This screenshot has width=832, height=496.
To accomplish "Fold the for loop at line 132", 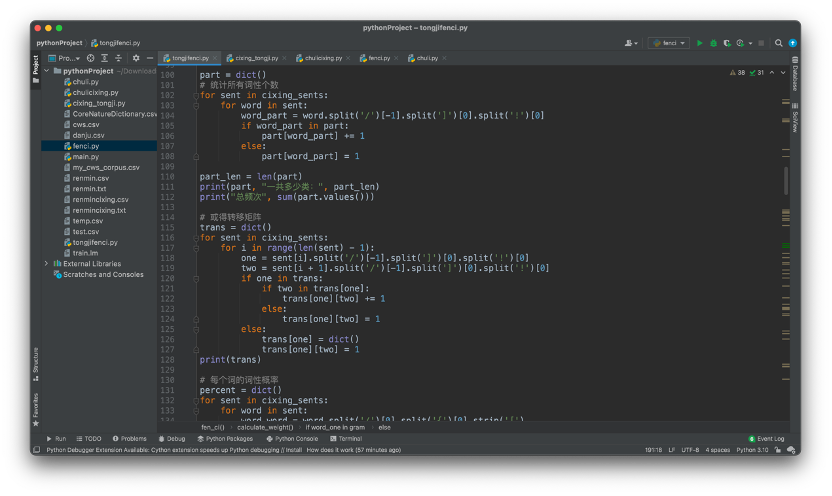I will click(x=196, y=401).
